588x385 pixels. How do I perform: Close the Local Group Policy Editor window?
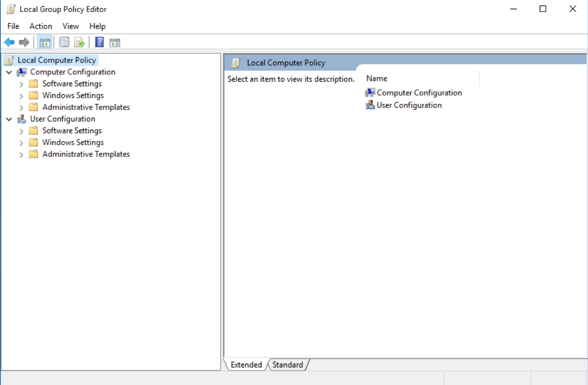[573, 9]
